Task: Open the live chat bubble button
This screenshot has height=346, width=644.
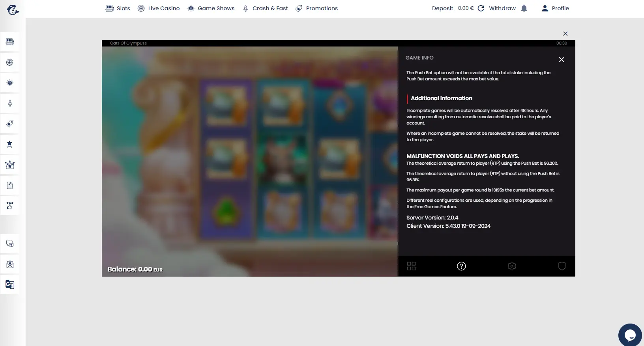Action: (630, 335)
